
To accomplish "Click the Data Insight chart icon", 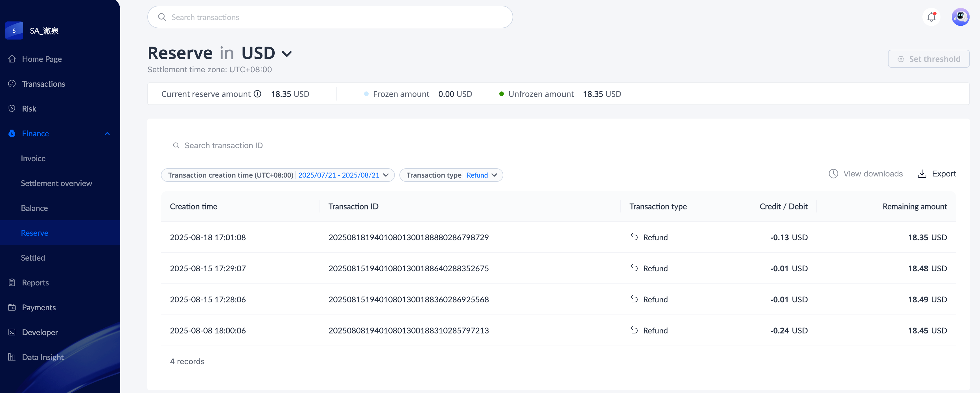I will (x=12, y=357).
